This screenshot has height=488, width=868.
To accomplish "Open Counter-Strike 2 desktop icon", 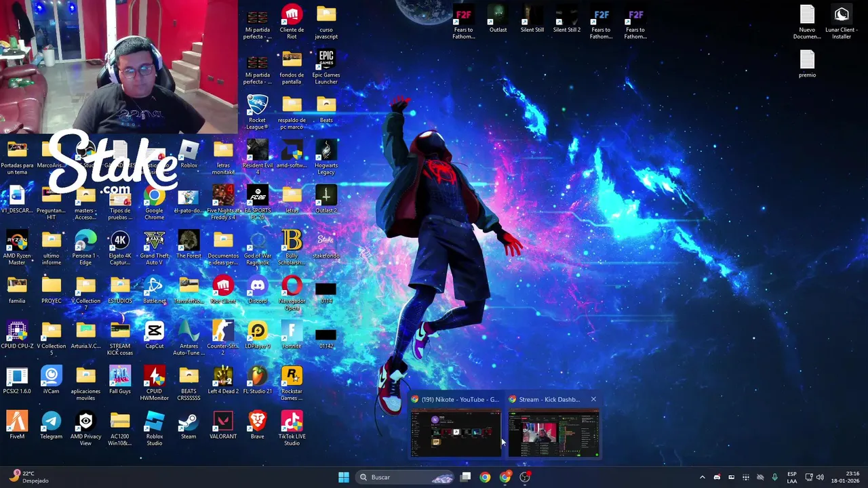I will [x=223, y=338].
